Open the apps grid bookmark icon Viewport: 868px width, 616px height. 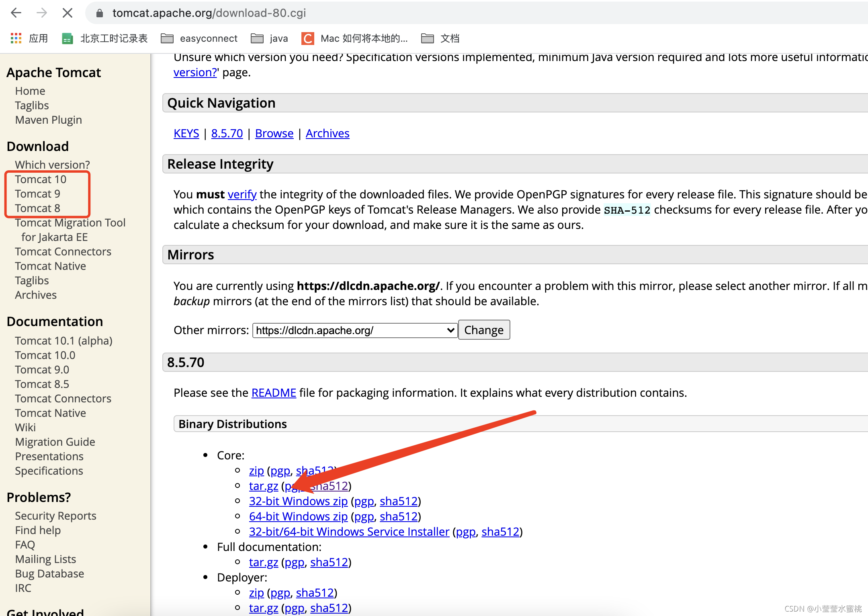point(16,38)
